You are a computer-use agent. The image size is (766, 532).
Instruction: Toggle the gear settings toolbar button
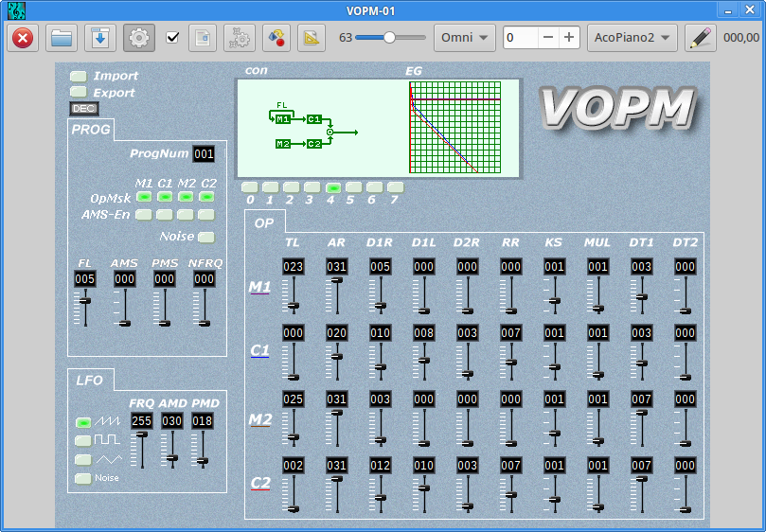click(x=139, y=38)
